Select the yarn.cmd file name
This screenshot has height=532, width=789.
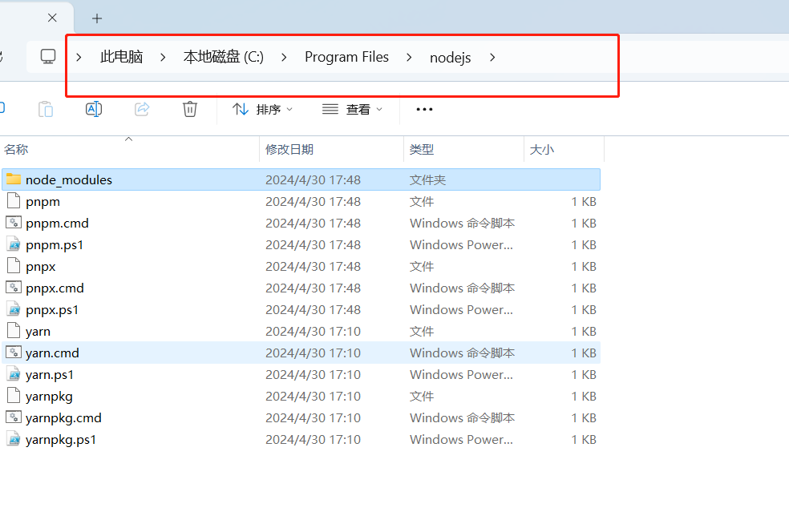52,353
